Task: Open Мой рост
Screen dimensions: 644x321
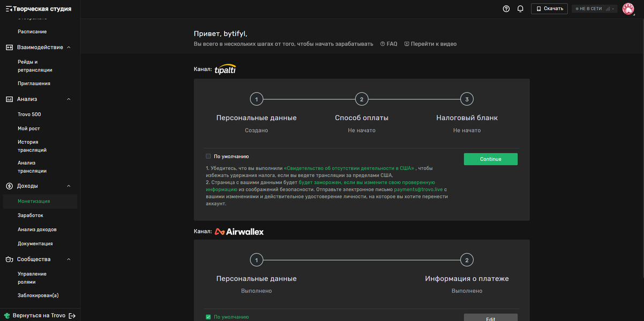Action: pos(29,129)
